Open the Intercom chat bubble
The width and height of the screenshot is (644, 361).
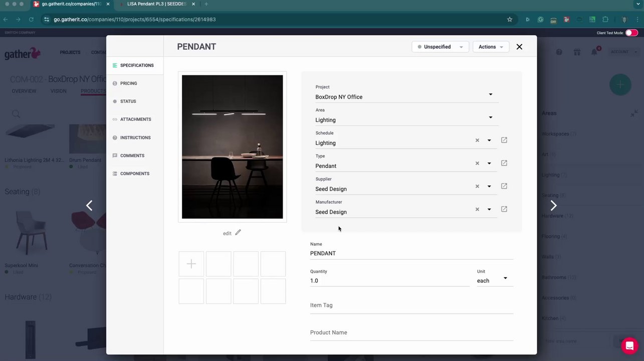coord(629,346)
